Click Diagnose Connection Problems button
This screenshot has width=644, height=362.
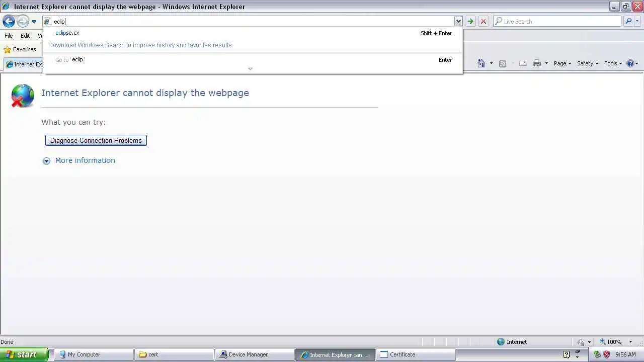[96, 140]
